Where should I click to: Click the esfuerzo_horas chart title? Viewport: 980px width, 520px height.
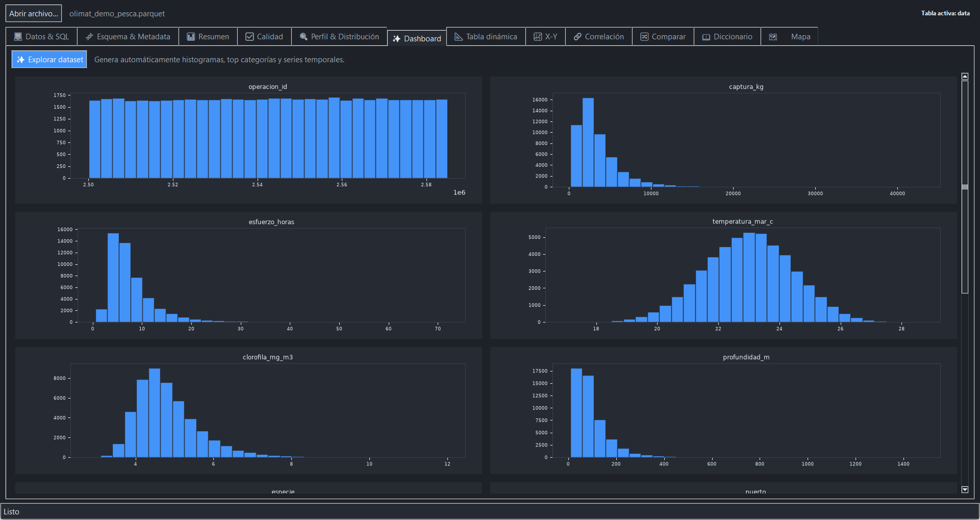point(271,222)
